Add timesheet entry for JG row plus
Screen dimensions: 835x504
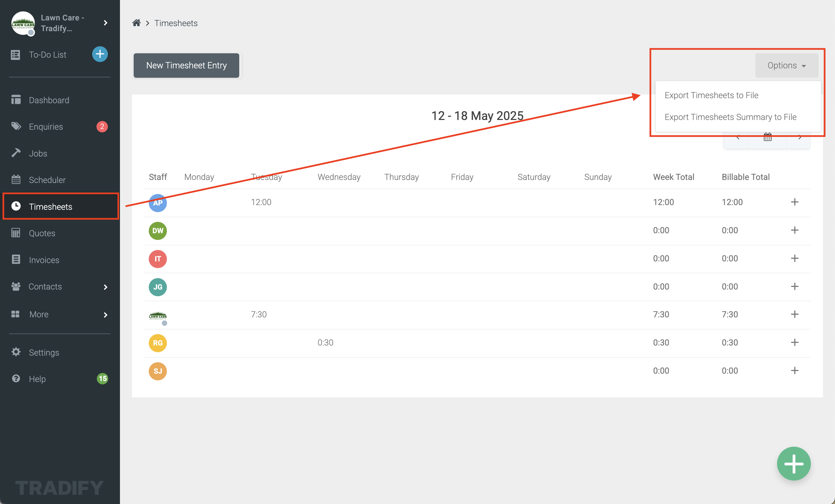(x=794, y=287)
